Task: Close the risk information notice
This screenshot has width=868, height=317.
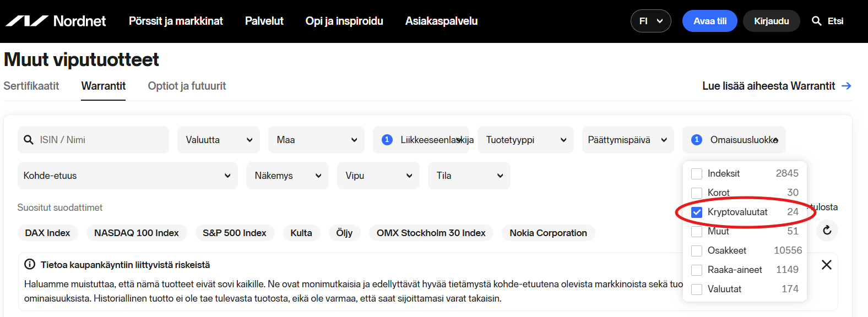Action: [826, 265]
